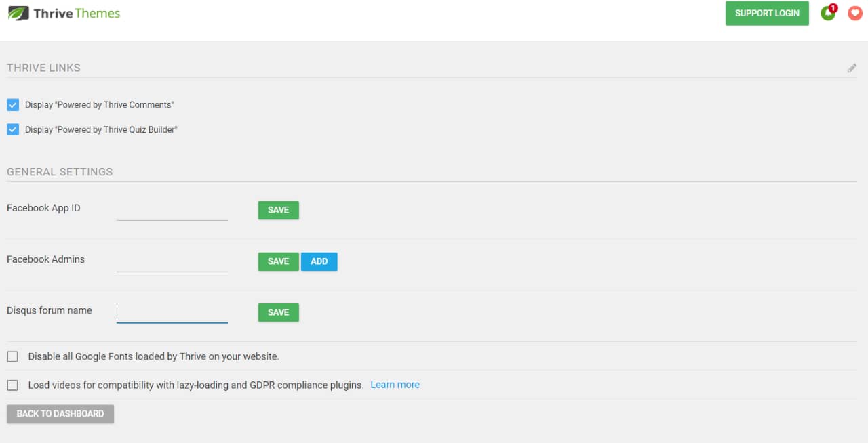The width and height of the screenshot is (868, 443).
Task: Save the Facebook App ID
Action: (278, 210)
